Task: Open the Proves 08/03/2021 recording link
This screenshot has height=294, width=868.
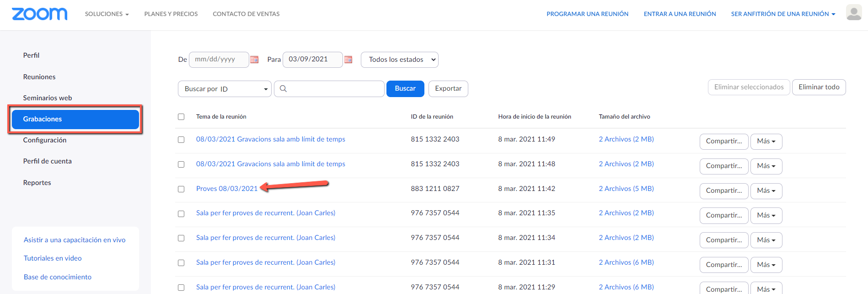Action: (x=227, y=189)
